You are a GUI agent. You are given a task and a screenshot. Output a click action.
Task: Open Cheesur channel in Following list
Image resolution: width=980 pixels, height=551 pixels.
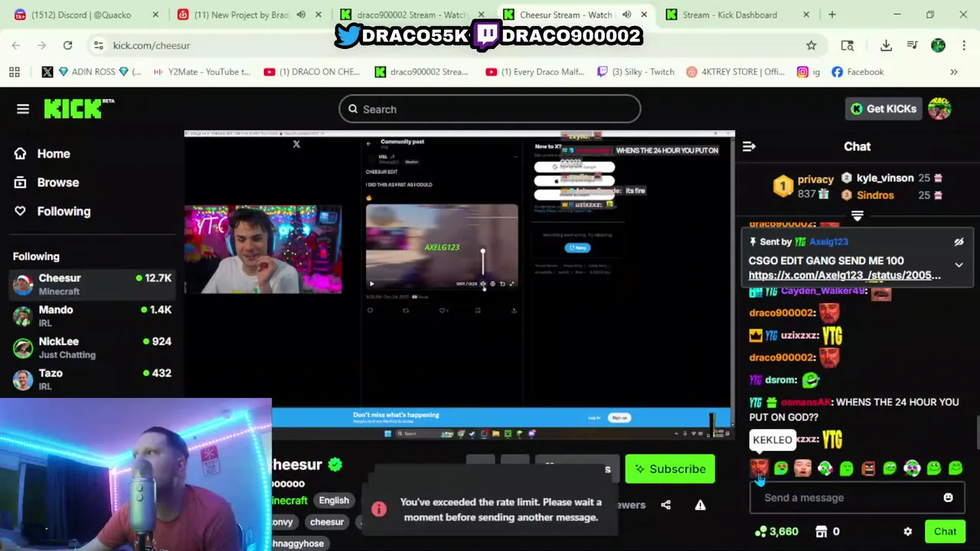coord(92,284)
